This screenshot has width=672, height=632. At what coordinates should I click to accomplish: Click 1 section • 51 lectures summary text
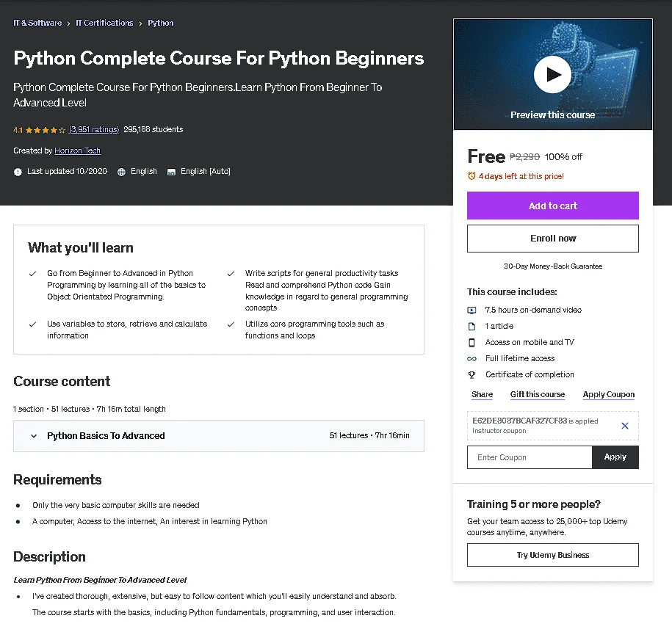[89, 409]
